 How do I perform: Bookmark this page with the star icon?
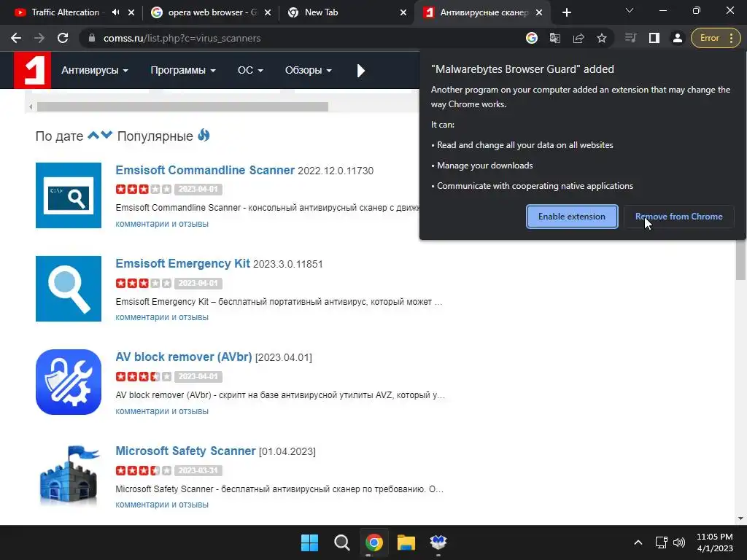click(x=602, y=38)
